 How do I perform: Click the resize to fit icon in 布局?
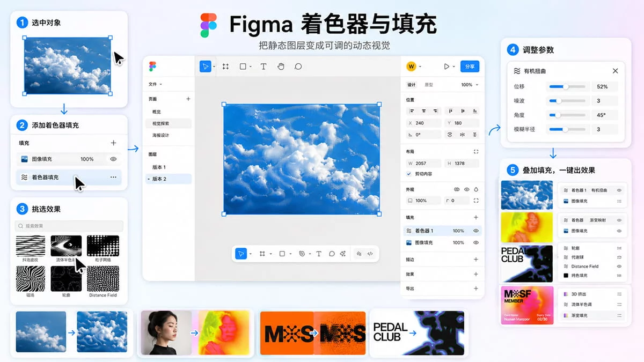pyautogui.click(x=475, y=152)
